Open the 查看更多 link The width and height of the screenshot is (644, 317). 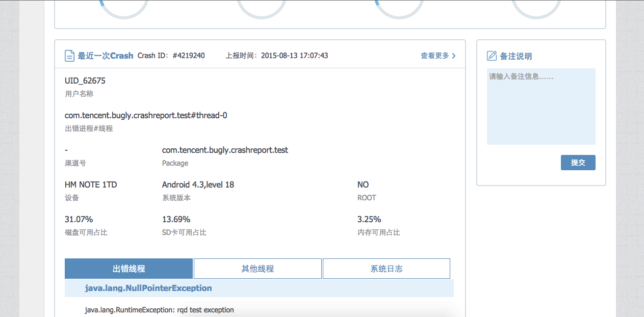(435, 56)
